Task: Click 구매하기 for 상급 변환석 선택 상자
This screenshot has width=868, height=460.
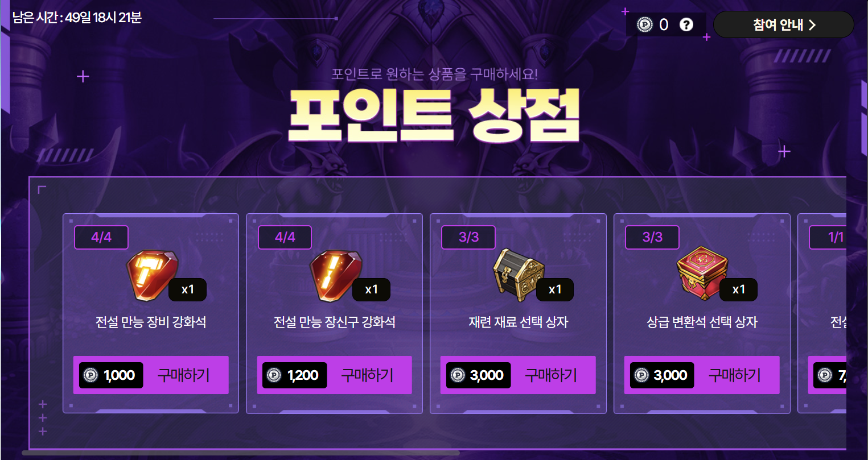Action: [734, 375]
